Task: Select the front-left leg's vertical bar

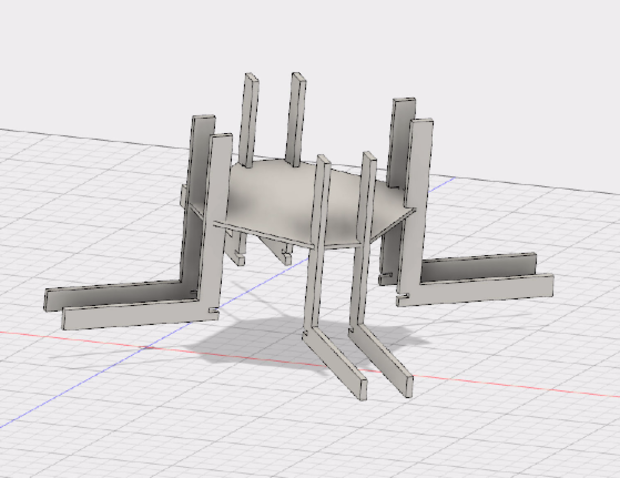Action: click(320, 240)
